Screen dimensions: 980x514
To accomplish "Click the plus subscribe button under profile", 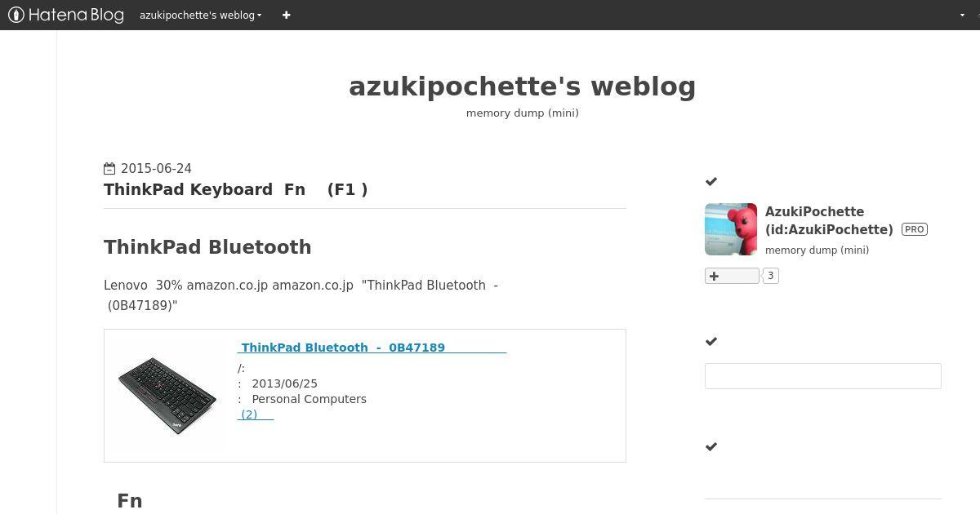I will [x=732, y=276].
